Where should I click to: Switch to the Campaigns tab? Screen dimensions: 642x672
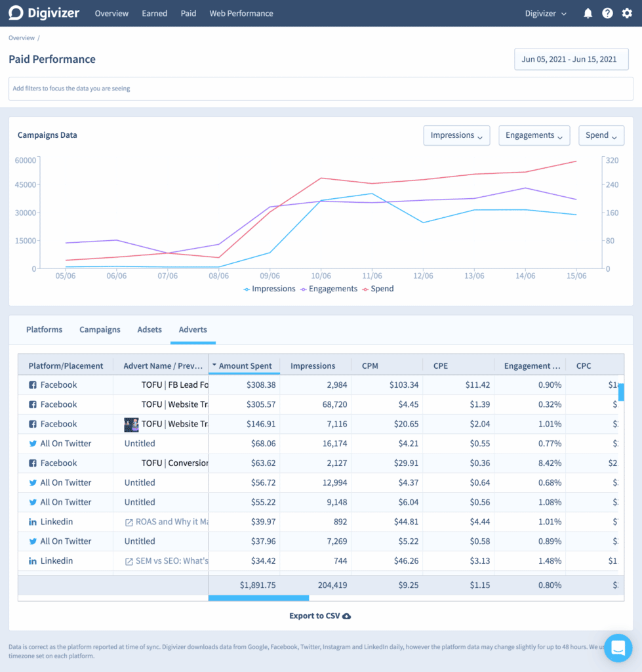coord(100,329)
